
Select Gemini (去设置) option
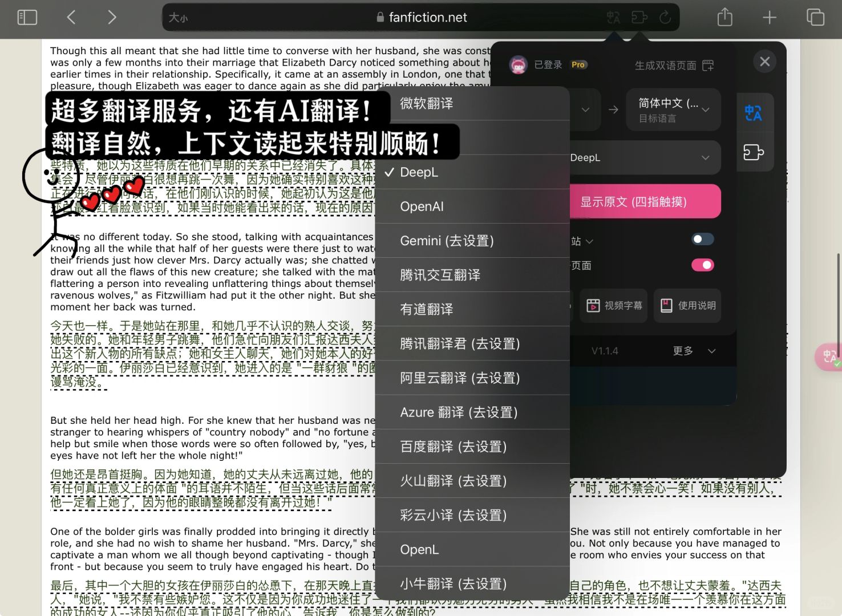click(472, 241)
